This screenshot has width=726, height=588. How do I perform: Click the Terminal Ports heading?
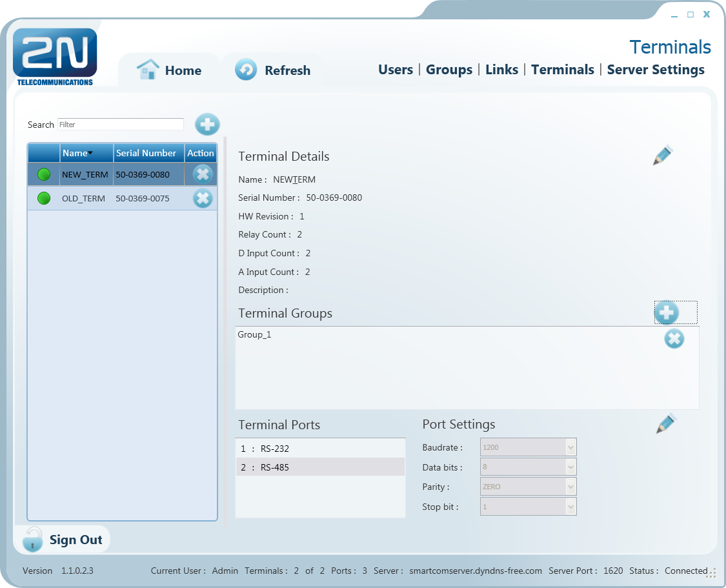(279, 425)
